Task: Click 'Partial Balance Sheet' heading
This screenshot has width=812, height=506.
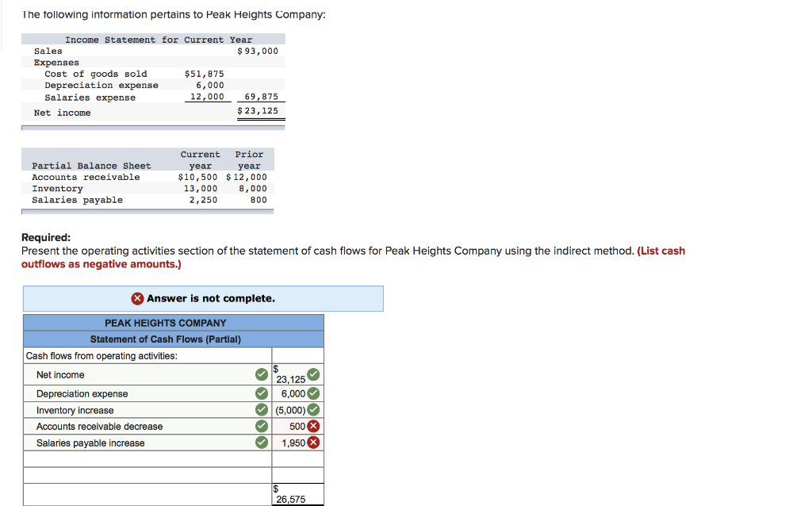Action: click(91, 166)
